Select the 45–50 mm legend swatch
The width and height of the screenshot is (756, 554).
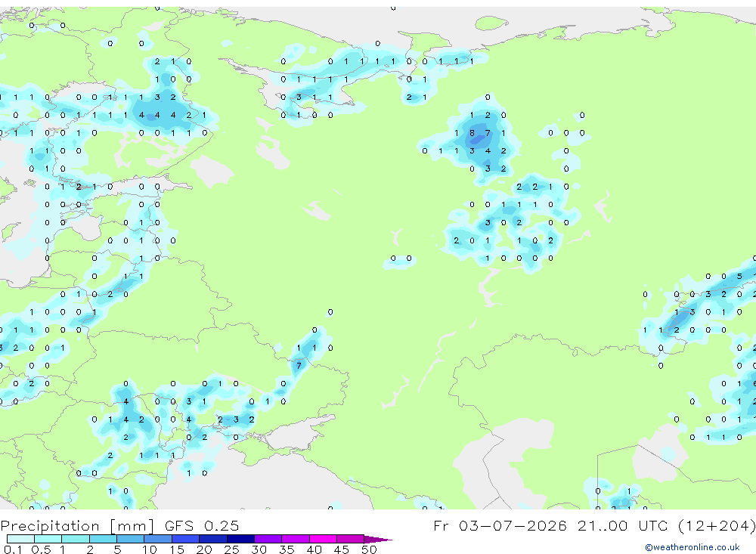tap(350, 539)
